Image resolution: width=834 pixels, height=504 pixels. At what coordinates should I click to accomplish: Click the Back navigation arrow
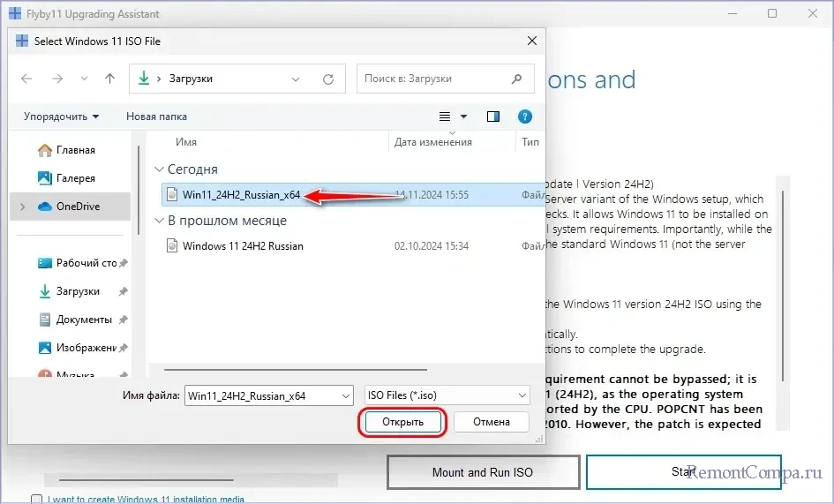(x=26, y=79)
